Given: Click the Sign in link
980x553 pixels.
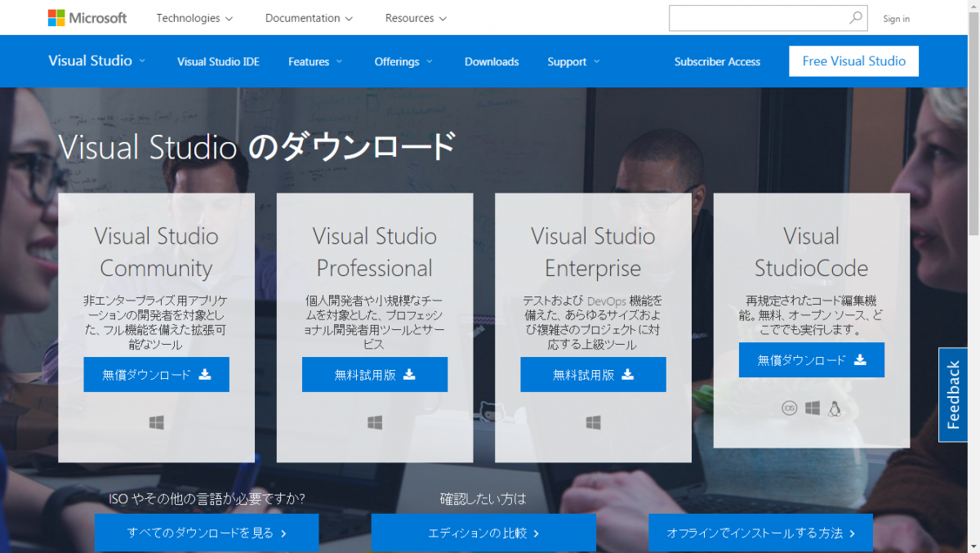Looking at the screenshot, I should click(x=896, y=19).
